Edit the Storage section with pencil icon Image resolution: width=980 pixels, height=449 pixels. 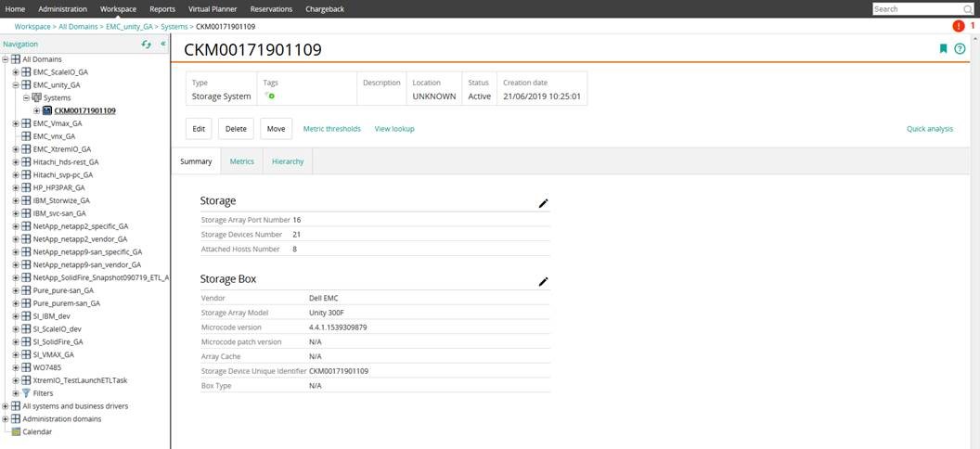click(x=544, y=202)
